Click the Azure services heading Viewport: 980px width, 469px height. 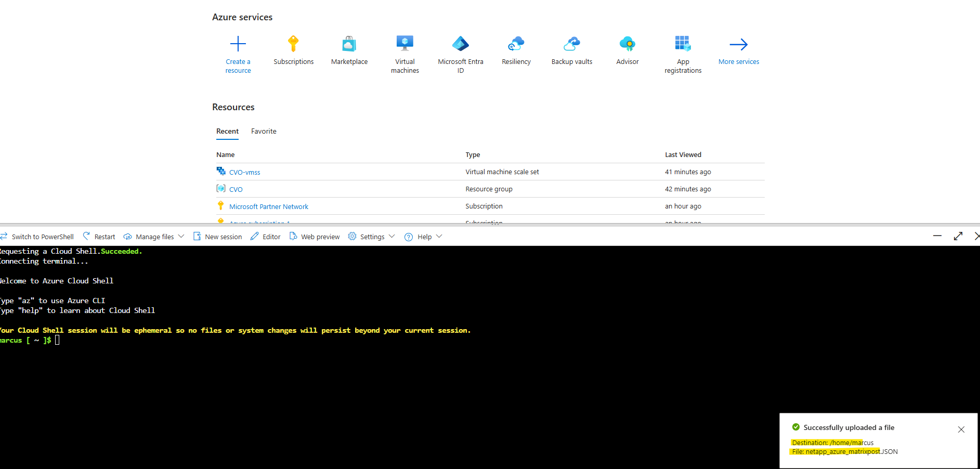[x=242, y=17]
